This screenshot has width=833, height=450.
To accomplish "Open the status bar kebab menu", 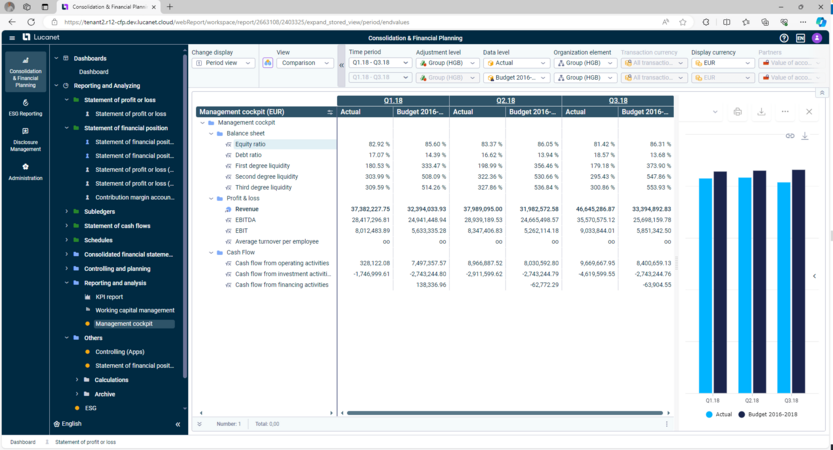I will 667,424.
